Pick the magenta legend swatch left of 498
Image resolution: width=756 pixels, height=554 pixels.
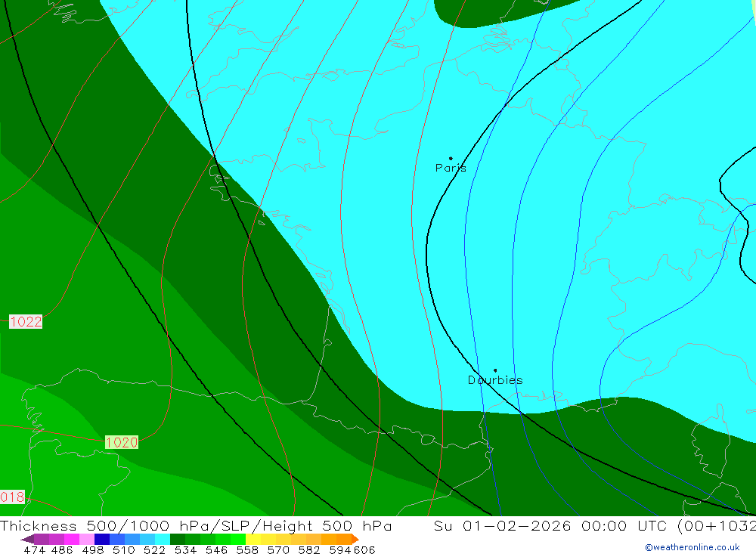click(72, 539)
